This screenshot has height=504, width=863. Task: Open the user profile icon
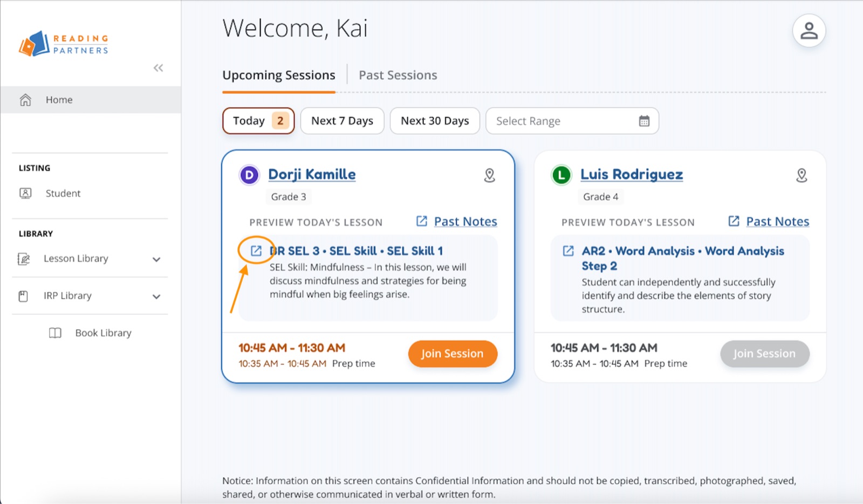pyautogui.click(x=809, y=31)
